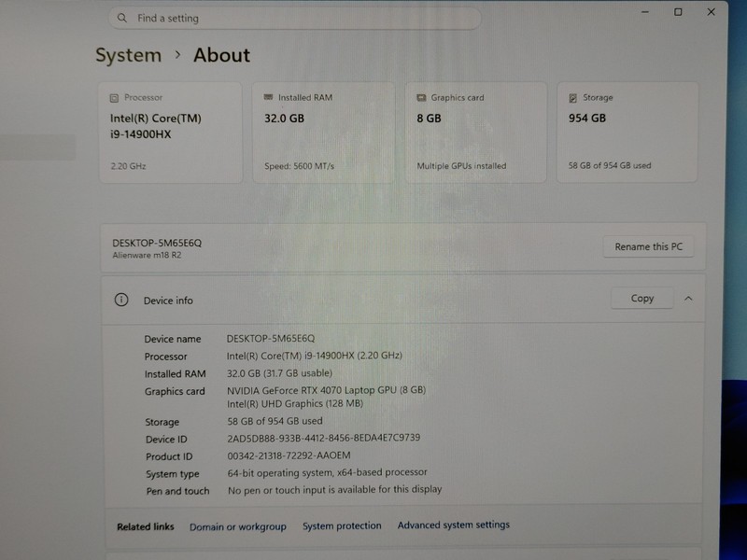747x560 pixels.
Task: Click the Device info circle icon
Action: pos(121,300)
